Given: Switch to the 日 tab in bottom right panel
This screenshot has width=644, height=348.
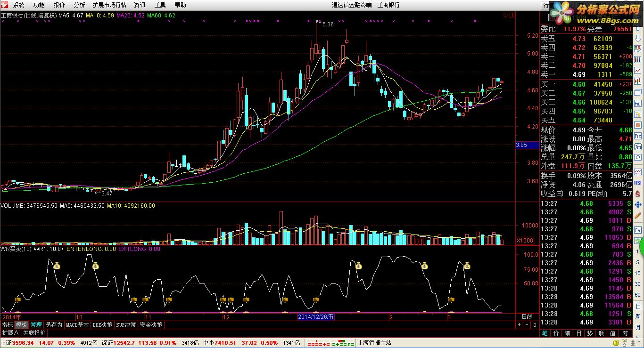Looking at the screenshot, I should [579, 333].
